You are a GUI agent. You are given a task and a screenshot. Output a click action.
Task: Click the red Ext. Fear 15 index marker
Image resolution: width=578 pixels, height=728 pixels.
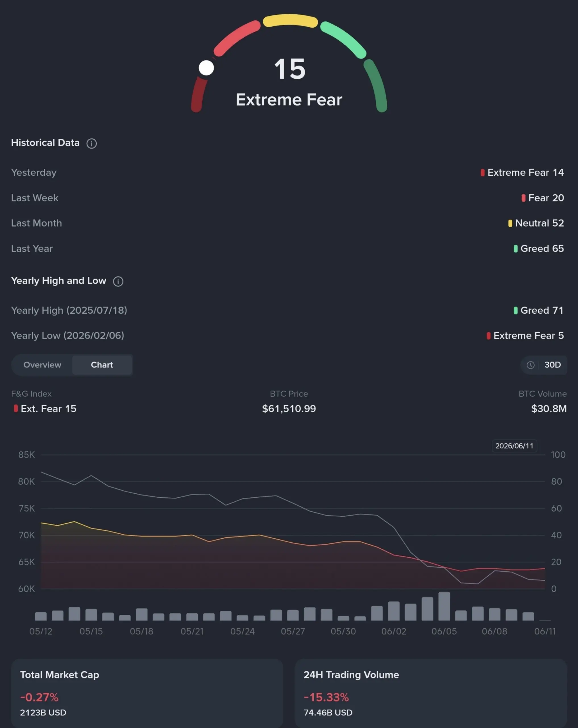coord(16,409)
